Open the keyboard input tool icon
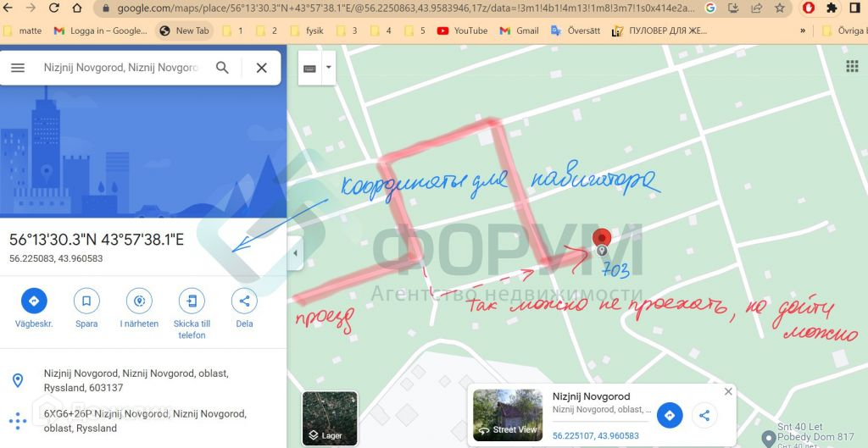Screen dimensions: 868x448 310,68
